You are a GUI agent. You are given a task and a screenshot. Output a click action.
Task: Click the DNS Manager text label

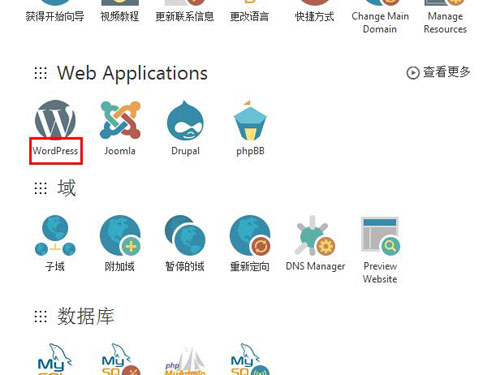pos(315,266)
